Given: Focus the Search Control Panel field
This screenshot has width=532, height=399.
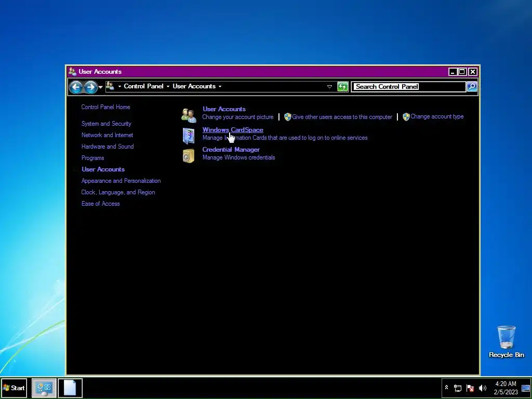Looking at the screenshot, I should tap(409, 87).
